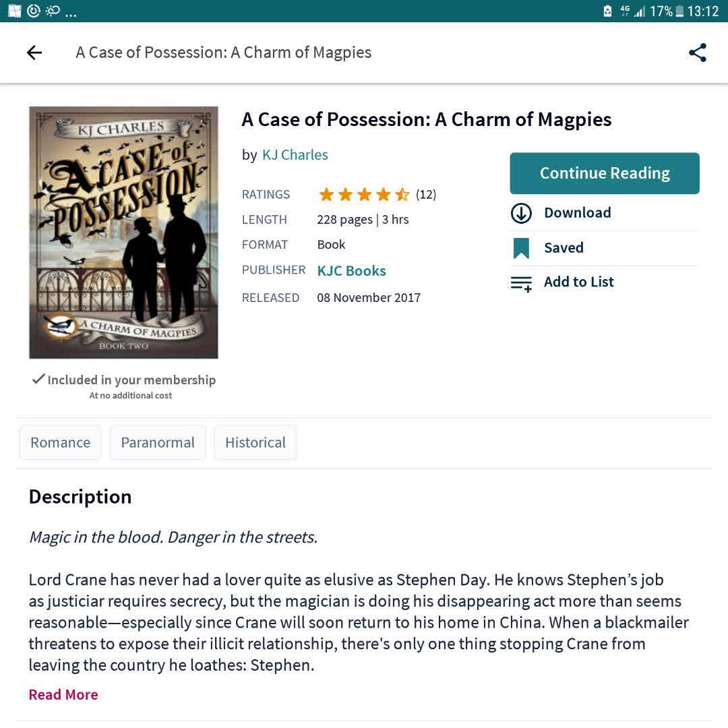Image resolution: width=728 pixels, height=728 pixels.
Task: Tap the battery status icon
Action: click(x=679, y=11)
